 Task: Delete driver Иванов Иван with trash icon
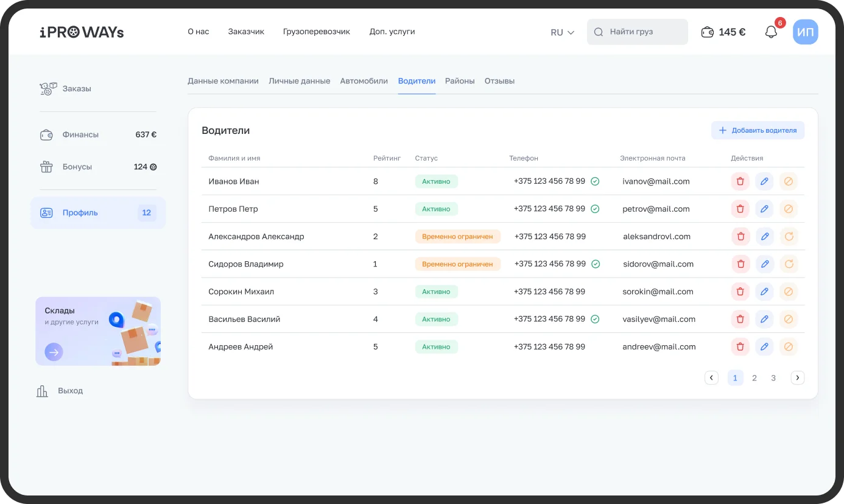pos(740,181)
